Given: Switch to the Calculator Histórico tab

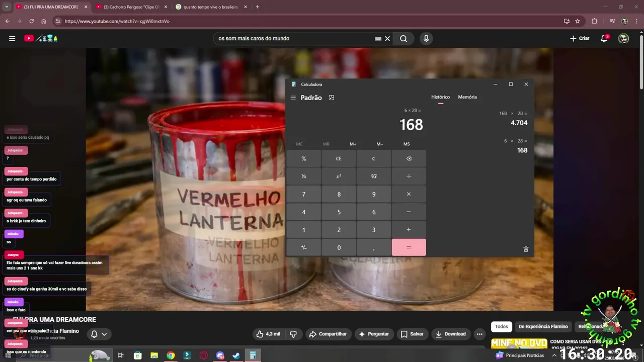Looking at the screenshot, I should [x=440, y=97].
